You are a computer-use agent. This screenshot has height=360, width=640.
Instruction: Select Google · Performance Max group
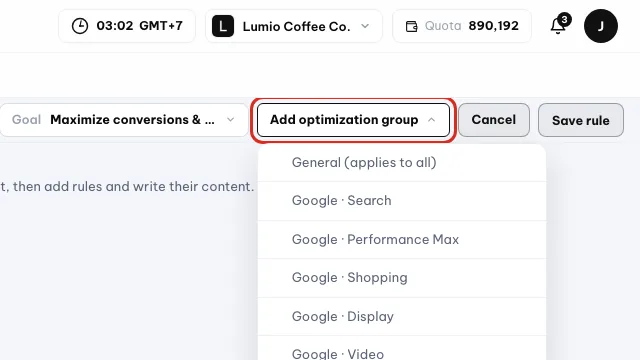[x=402, y=240]
